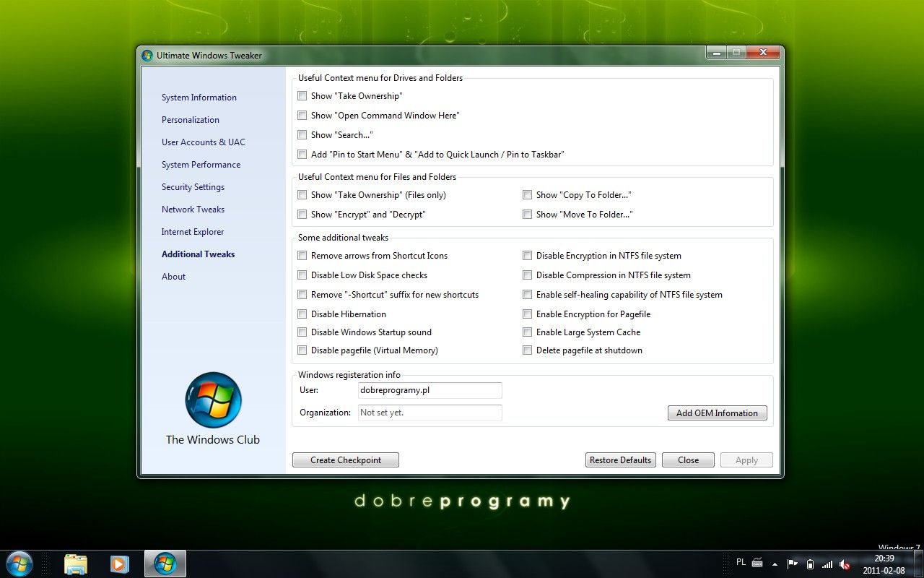Viewport: 924px width, 578px height.
Task: Check Disable Hibernation
Action: point(302,314)
